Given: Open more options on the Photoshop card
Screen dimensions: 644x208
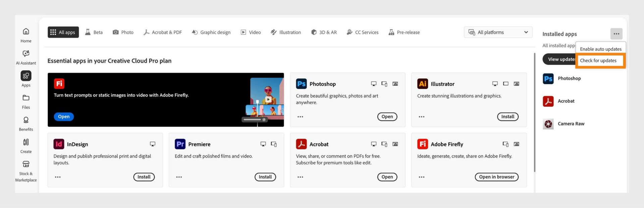Looking at the screenshot, I should (300, 117).
